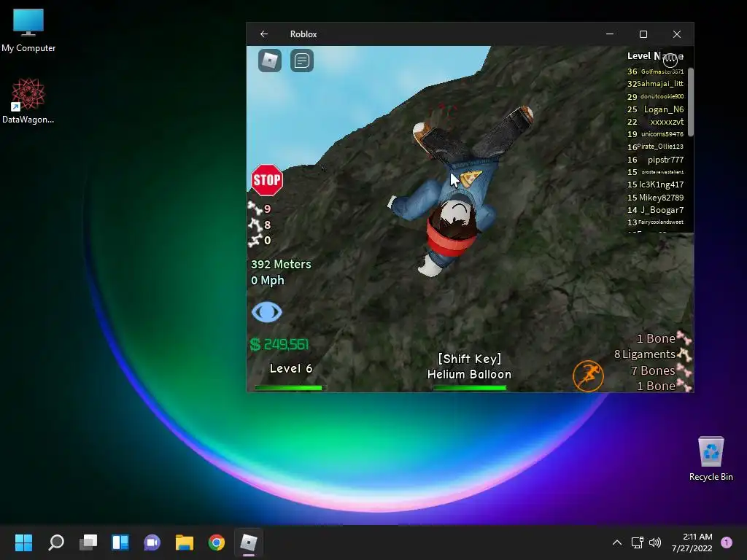Viewport: 747px width, 560px height.
Task: Click the Level 6 label
Action: [291, 368]
